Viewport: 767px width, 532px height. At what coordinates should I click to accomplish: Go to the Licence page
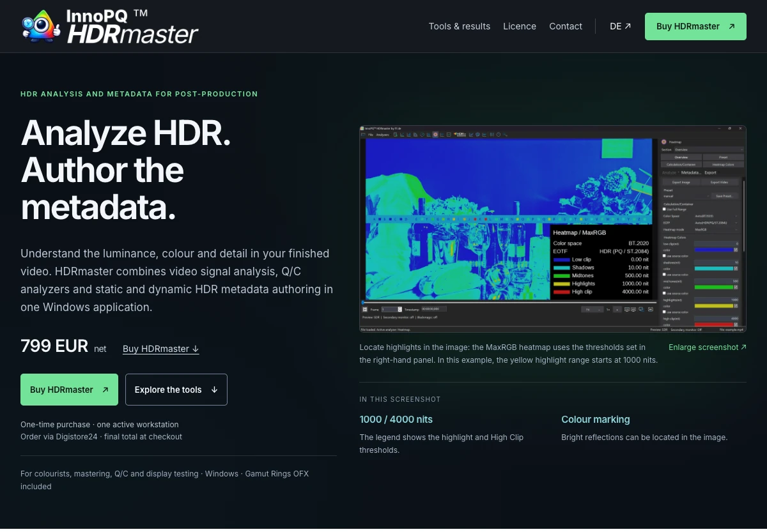(520, 26)
